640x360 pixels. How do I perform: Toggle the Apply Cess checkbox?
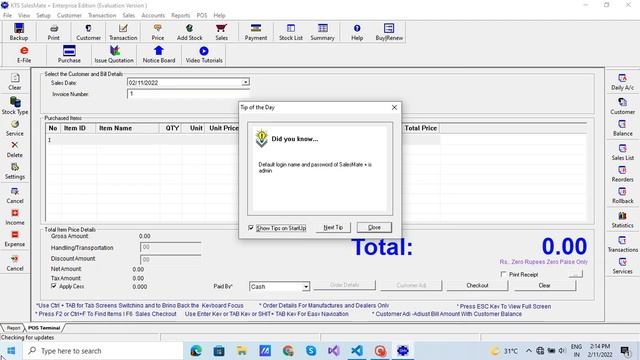54,286
